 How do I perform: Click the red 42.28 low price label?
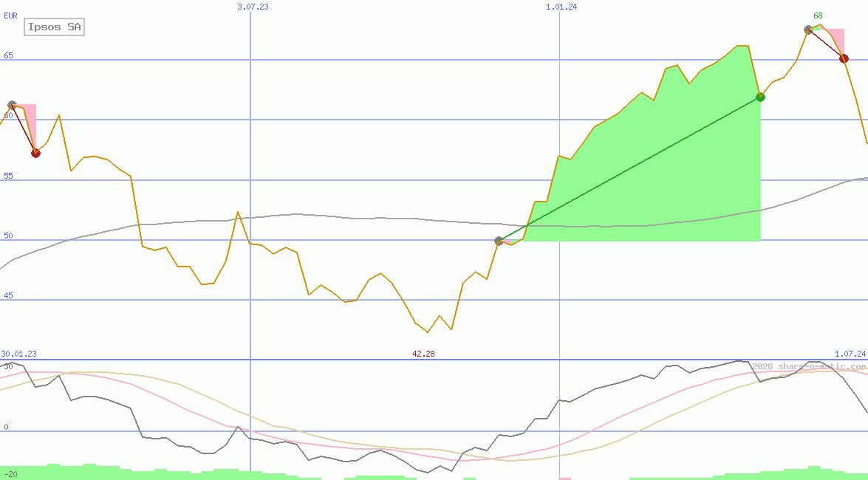click(423, 354)
